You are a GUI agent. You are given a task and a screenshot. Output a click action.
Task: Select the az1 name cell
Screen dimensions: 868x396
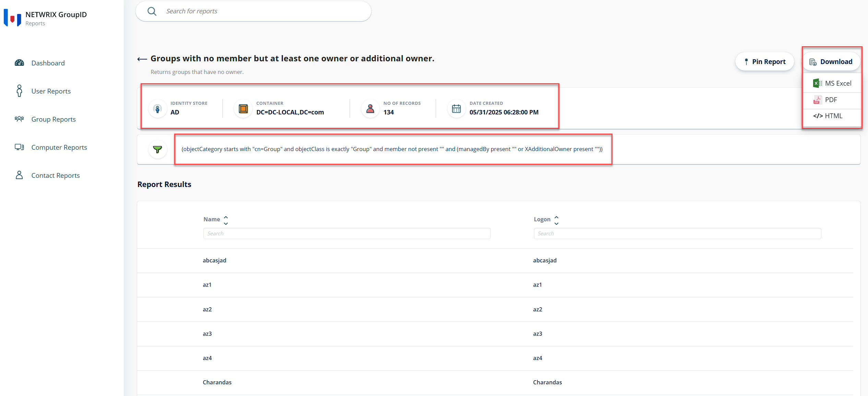point(207,285)
